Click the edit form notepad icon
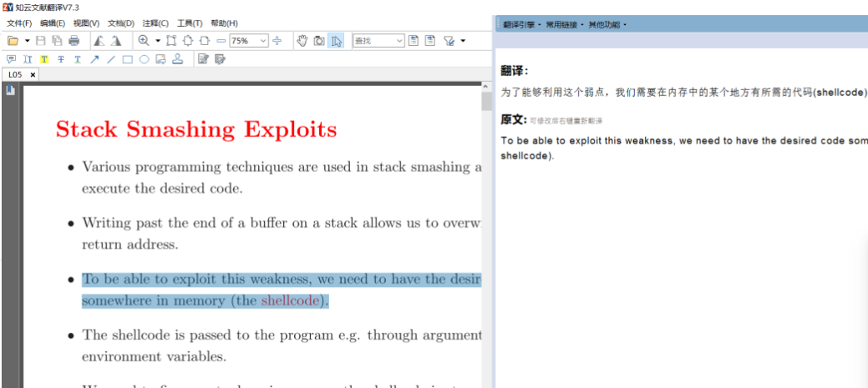 point(203,59)
